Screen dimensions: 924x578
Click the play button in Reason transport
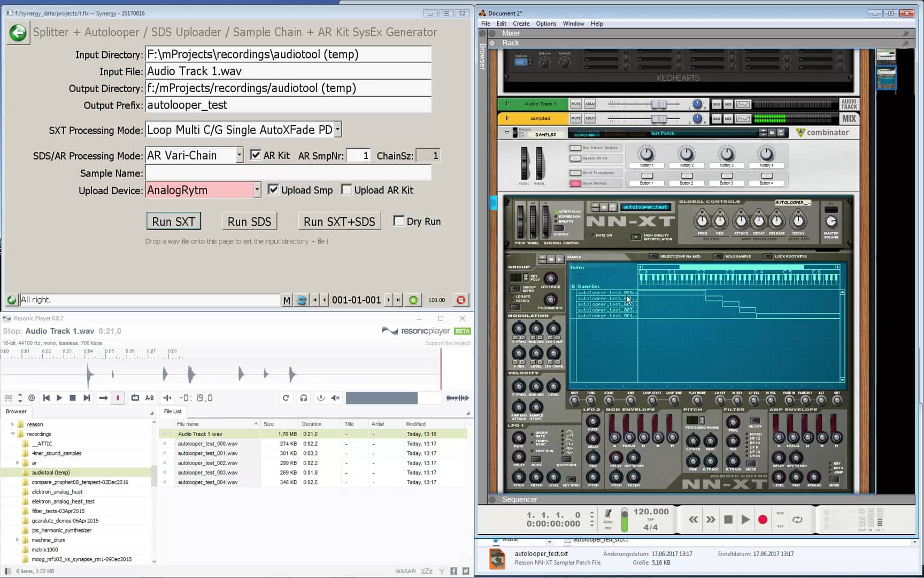point(745,519)
